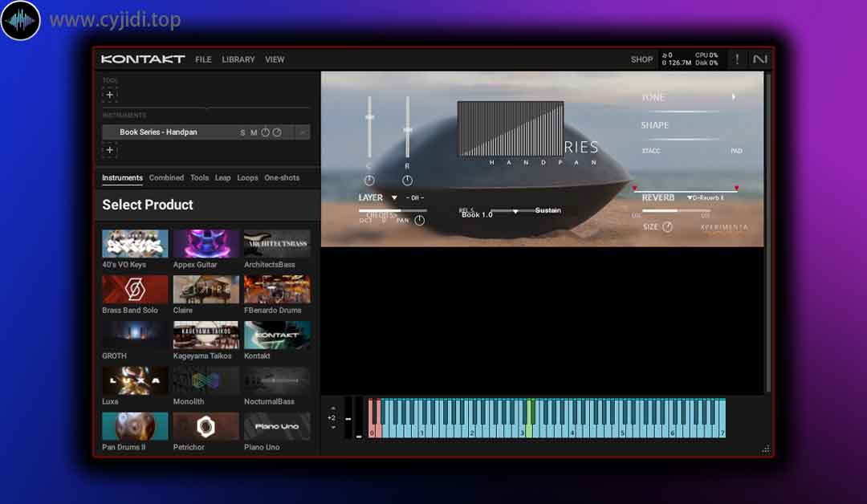Click the plus icon below the Handpan instrument
The height and width of the screenshot is (504, 867).
(110, 150)
